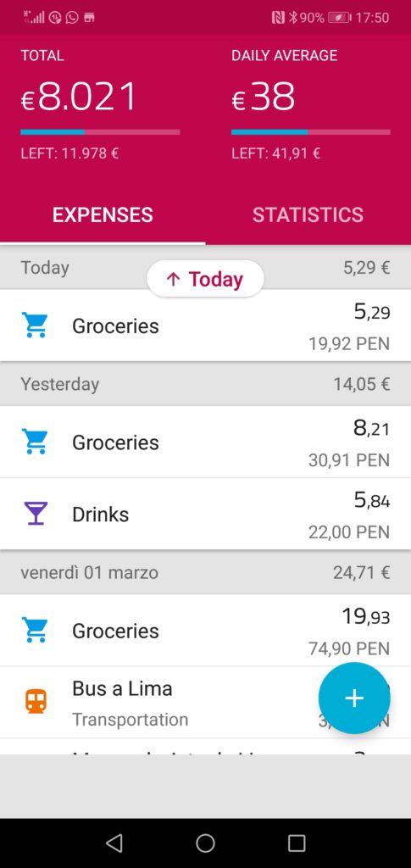This screenshot has width=411, height=868.
Task: Tap the venerdì 01 marzo date header
Action: pyautogui.click(x=90, y=572)
